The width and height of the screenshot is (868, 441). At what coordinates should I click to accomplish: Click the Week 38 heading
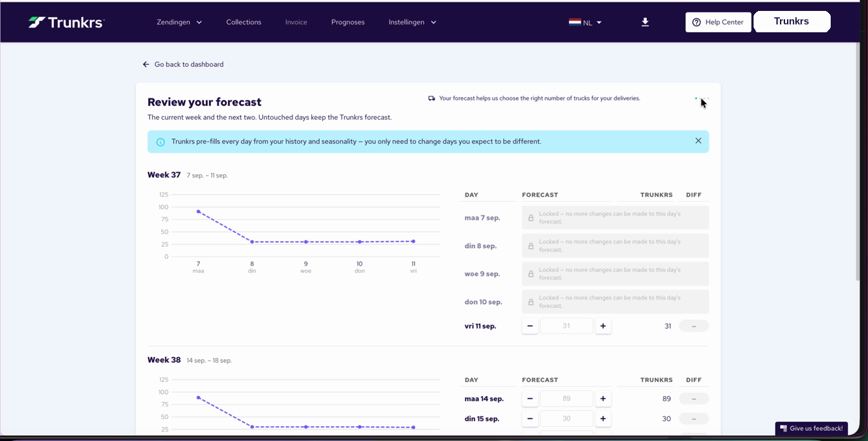point(164,360)
